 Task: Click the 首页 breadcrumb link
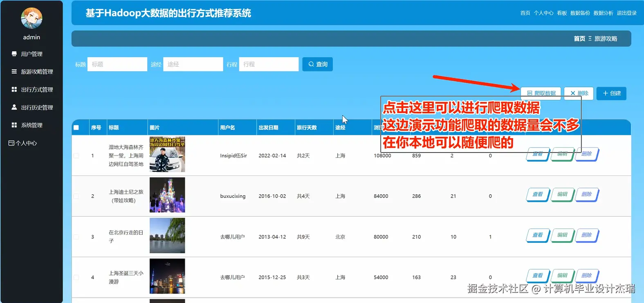579,38
